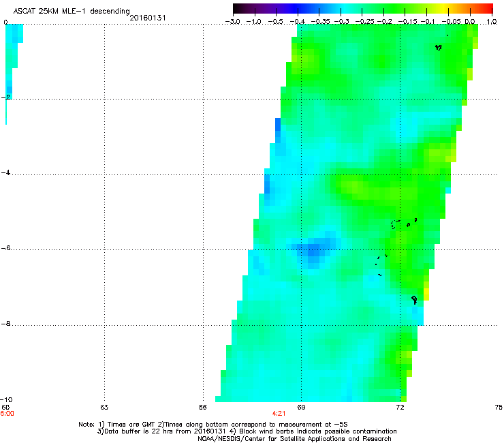Click the black island outline near 72.5E, 7.3S
Image resolution: width=504 pixels, height=443 pixels.
414,299
